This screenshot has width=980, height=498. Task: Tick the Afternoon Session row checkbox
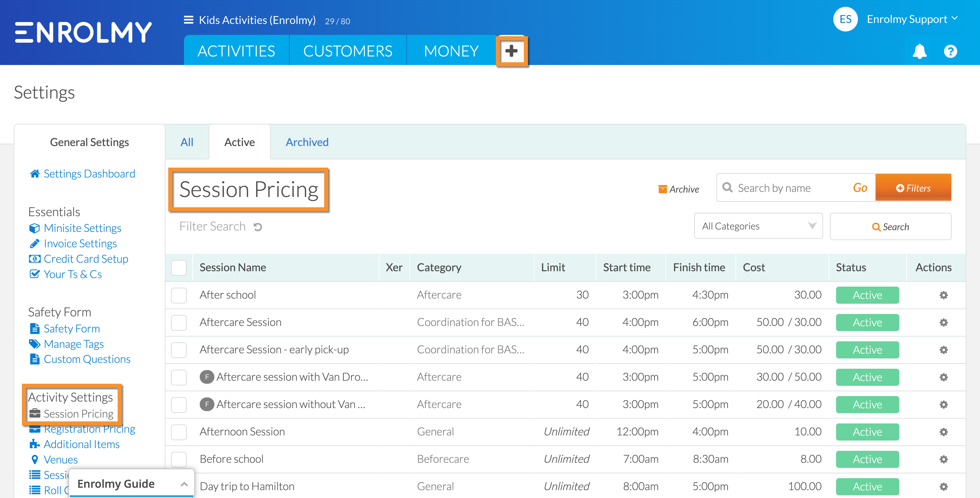178,432
